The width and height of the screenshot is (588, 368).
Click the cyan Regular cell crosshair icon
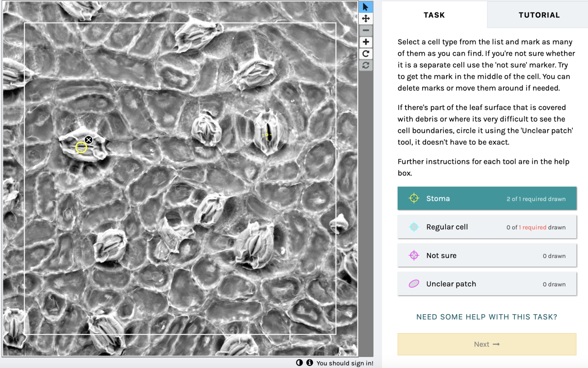(x=414, y=227)
